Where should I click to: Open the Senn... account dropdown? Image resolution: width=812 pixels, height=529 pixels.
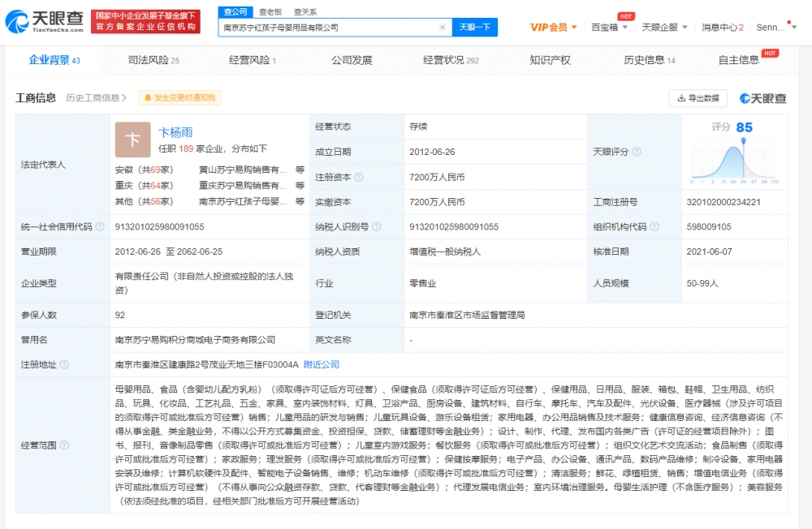pos(776,28)
